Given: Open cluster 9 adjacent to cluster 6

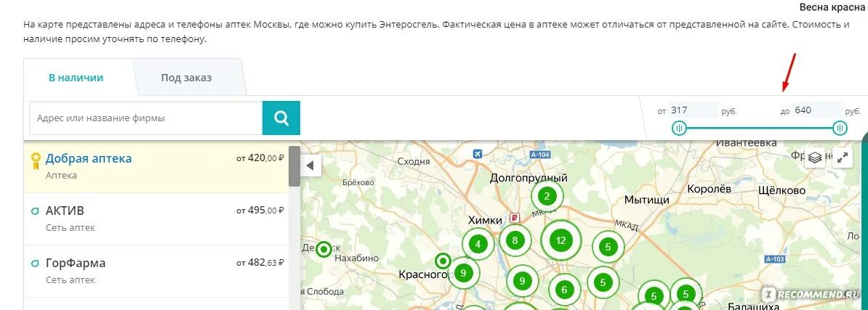Looking at the screenshot, I should coord(522,281).
